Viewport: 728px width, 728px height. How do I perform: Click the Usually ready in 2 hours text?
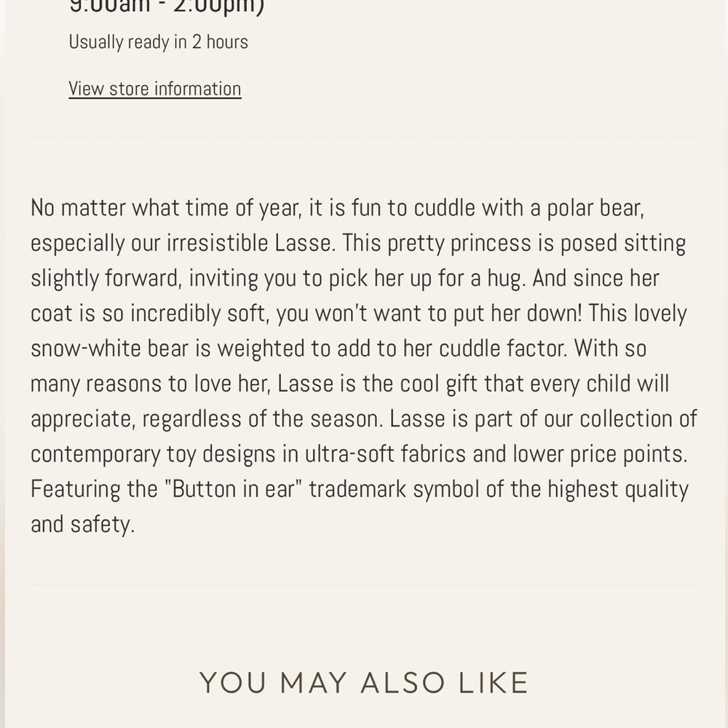tap(158, 41)
